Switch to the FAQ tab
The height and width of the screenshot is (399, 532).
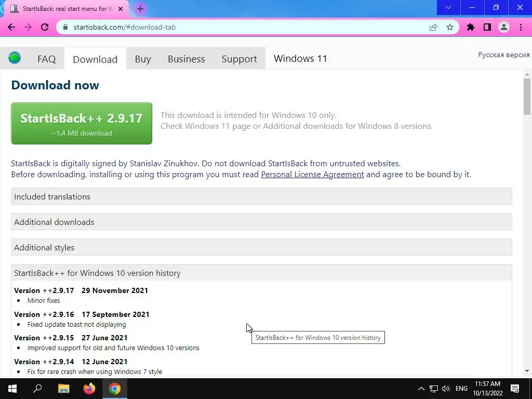pyautogui.click(x=46, y=59)
